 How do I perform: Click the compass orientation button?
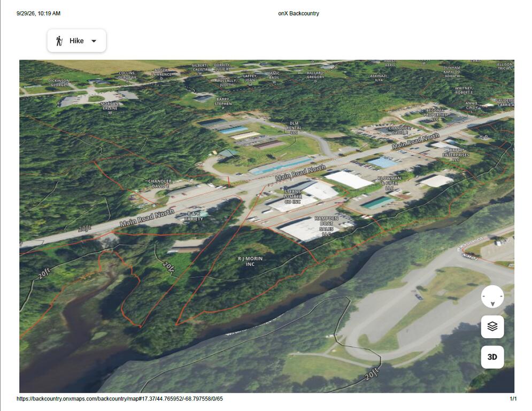click(x=492, y=296)
